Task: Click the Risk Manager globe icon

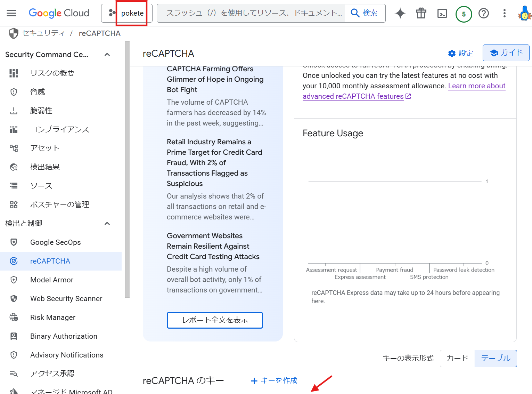Action: pos(14,317)
